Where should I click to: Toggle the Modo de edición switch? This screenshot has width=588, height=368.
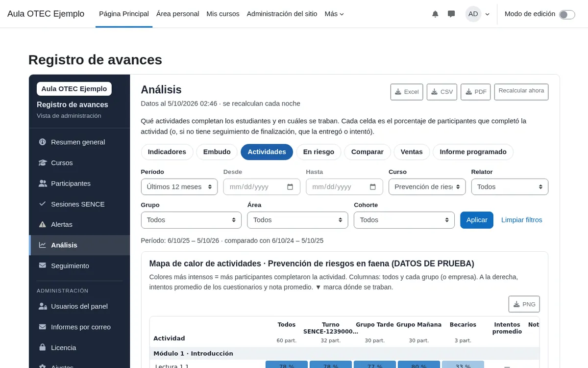(567, 14)
